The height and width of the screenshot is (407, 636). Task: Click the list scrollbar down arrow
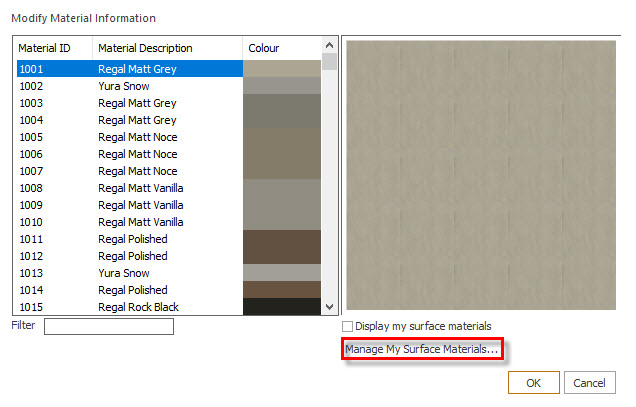[330, 307]
